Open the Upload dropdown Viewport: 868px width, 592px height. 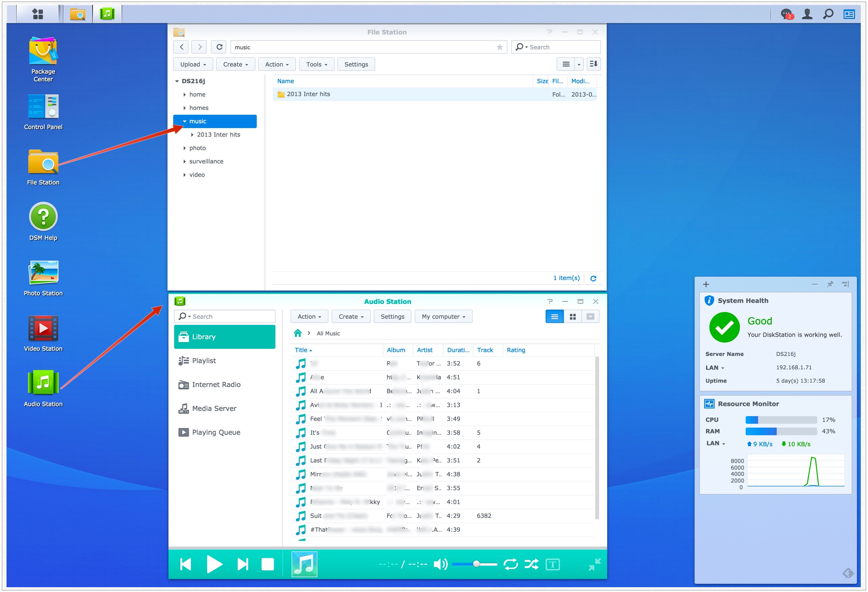(x=193, y=64)
